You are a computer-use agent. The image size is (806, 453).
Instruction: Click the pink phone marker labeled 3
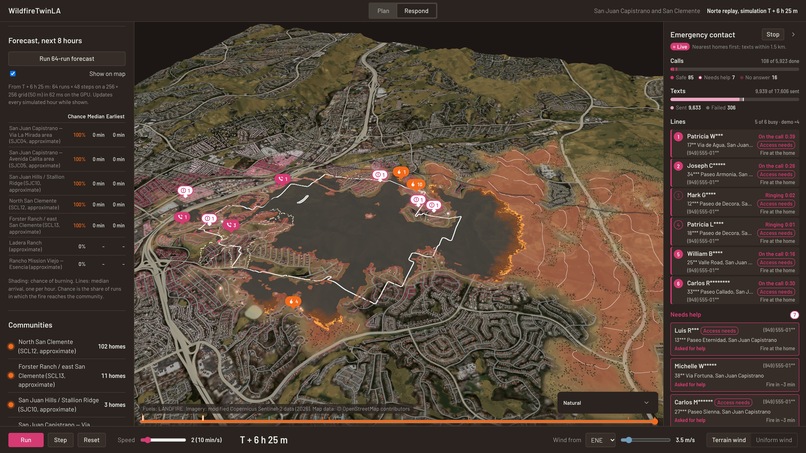pyautogui.click(x=231, y=225)
